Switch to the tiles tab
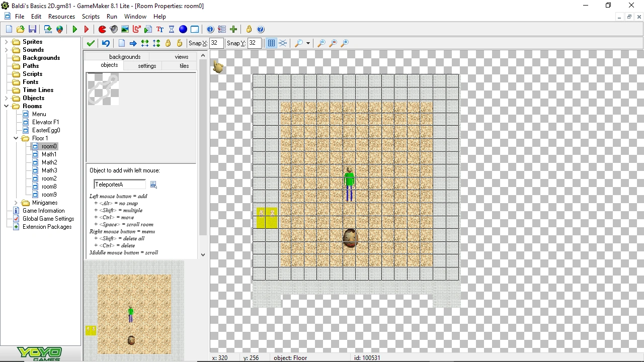 (x=184, y=66)
